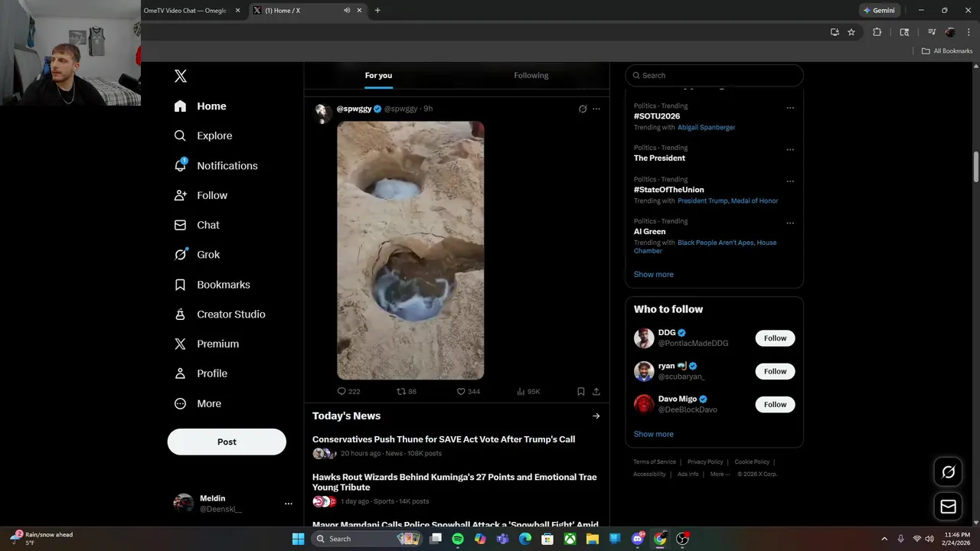Viewport: 980px width, 551px height.
Task: Click Show more under trends
Action: pyautogui.click(x=653, y=274)
